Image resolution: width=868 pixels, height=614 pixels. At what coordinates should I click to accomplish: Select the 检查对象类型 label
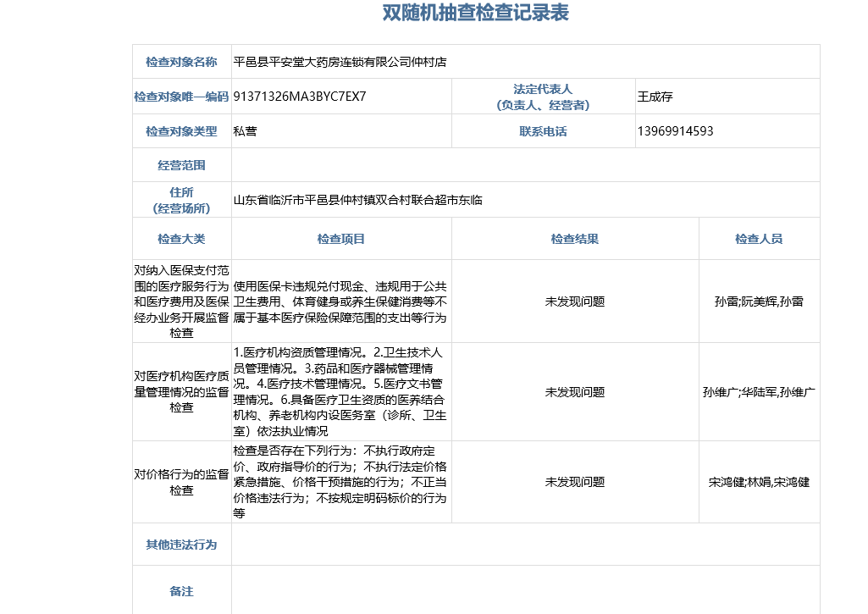point(181,131)
